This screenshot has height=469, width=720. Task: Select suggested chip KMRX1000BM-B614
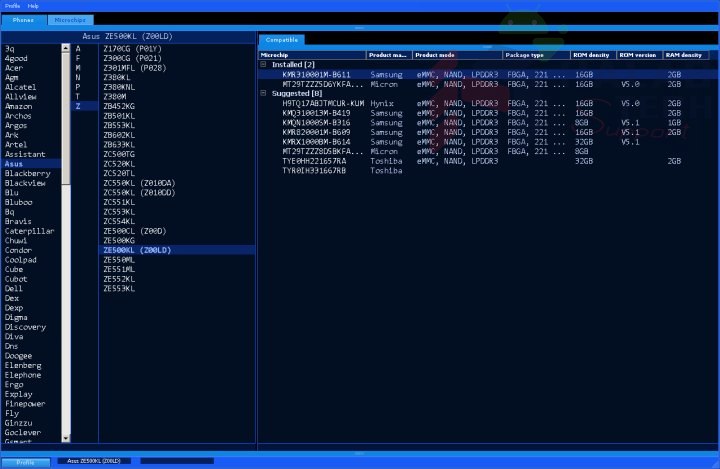[x=487, y=142]
